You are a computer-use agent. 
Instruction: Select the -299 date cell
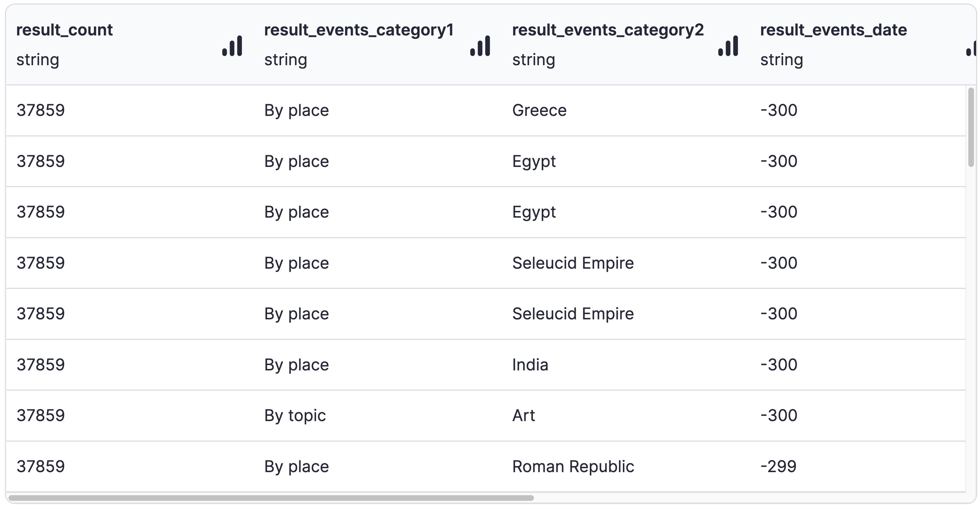(778, 466)
